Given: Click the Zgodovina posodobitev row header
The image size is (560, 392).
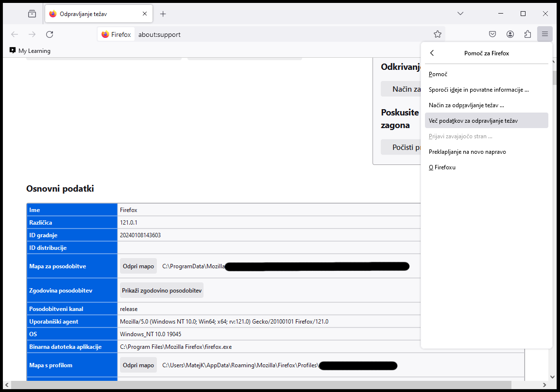Looking at the screenshot, I should (x=72, y=290).
